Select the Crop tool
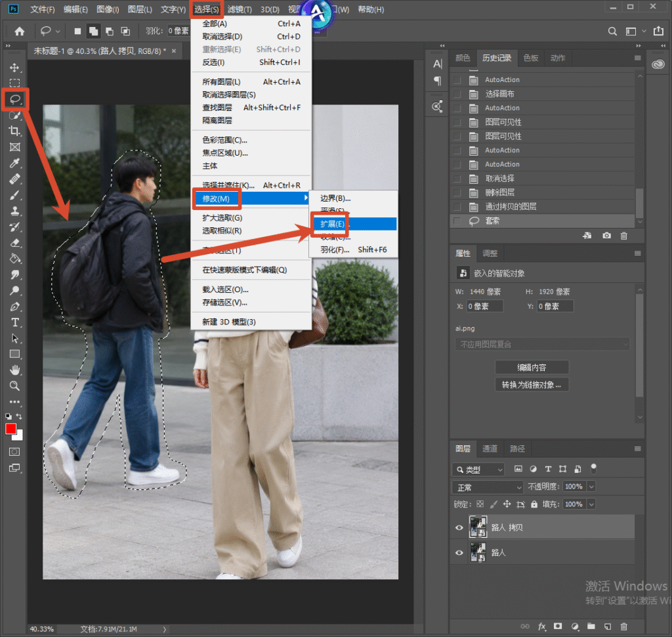Image resolution: width=672 pixels, height=637 pixels. [14, 131]
